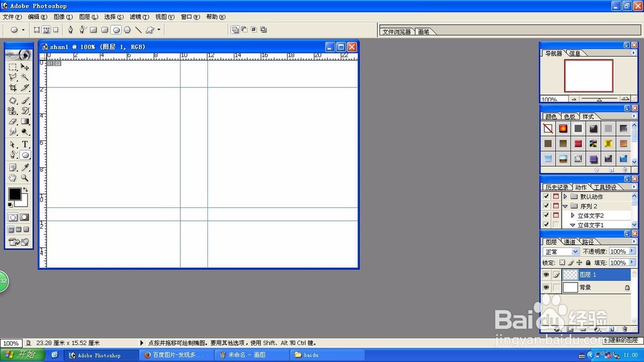Viewport: 644px width, 362px height.
Task: Choose Freeform Pen in options bar
Action: point(82,30)
